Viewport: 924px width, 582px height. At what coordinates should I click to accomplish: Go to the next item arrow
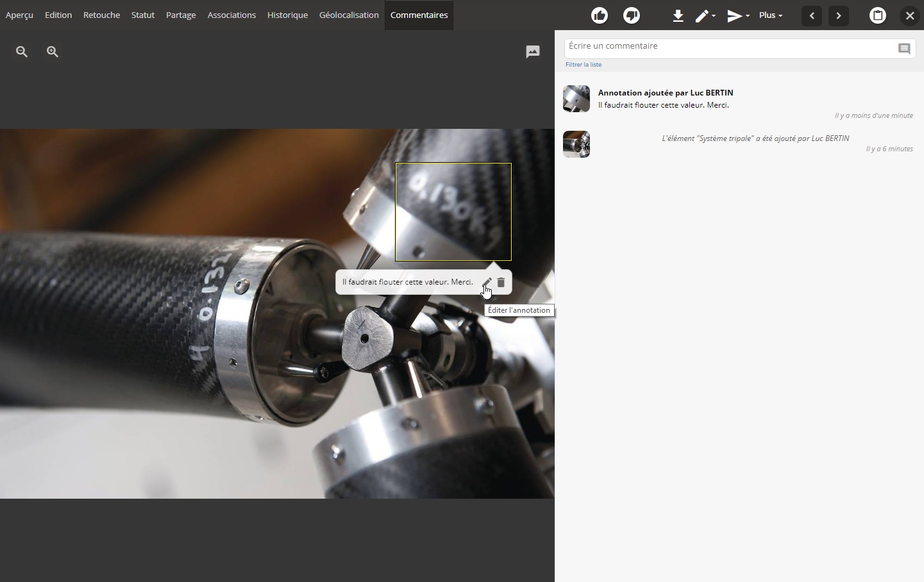(x=839, y=15)
